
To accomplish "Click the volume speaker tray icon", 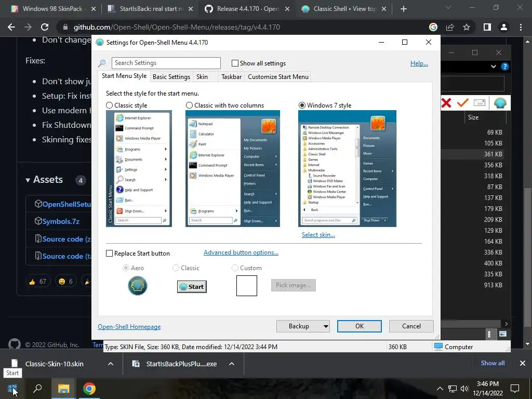I will [464, 389].
